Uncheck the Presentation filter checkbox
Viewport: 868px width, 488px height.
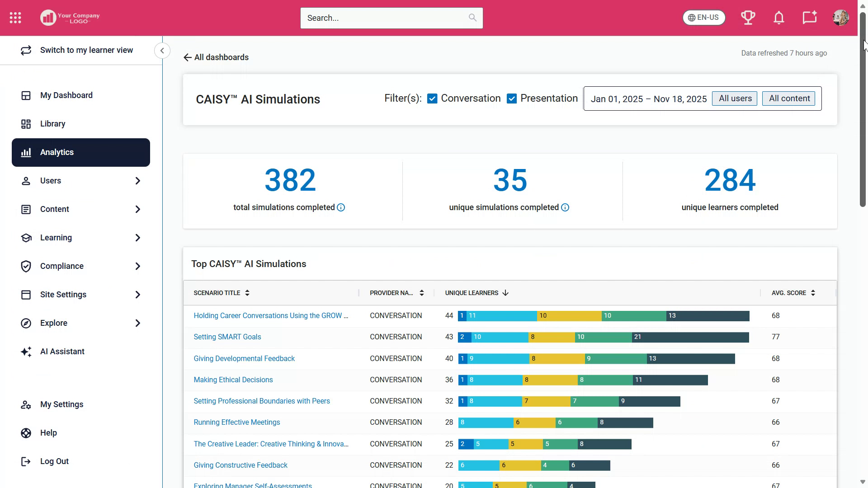point(512,99)
